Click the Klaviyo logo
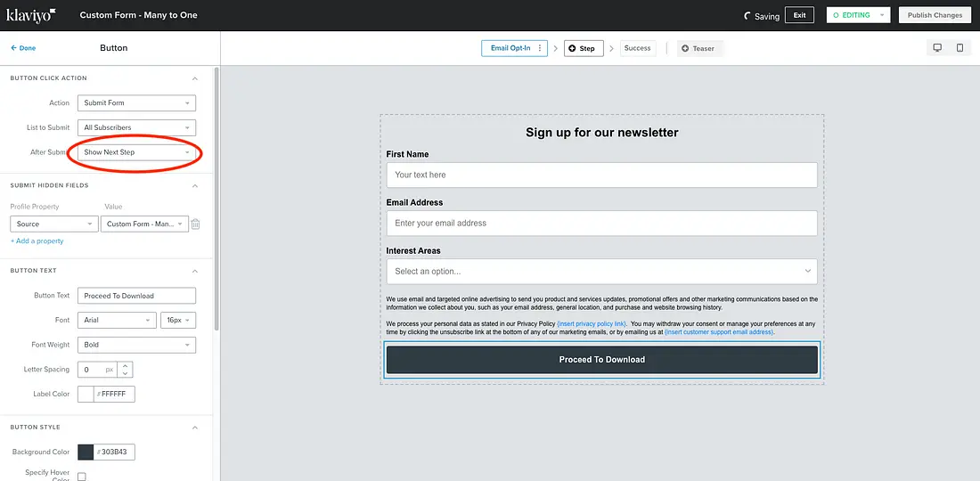980x481 pixels. pyautogui.click(x=31, y=15)
